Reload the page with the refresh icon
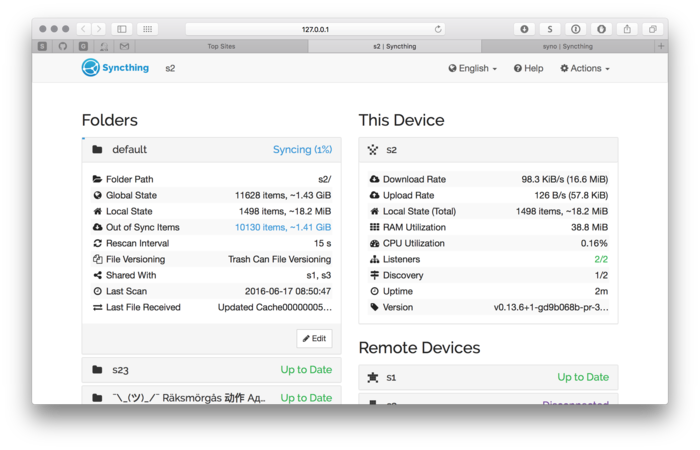 coord(438,29)
